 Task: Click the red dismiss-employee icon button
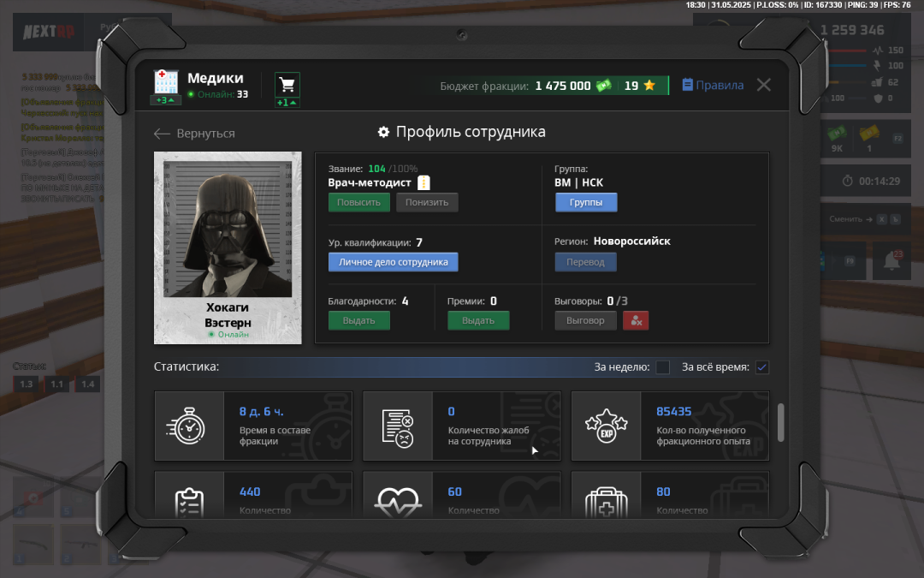pos(635,320)
